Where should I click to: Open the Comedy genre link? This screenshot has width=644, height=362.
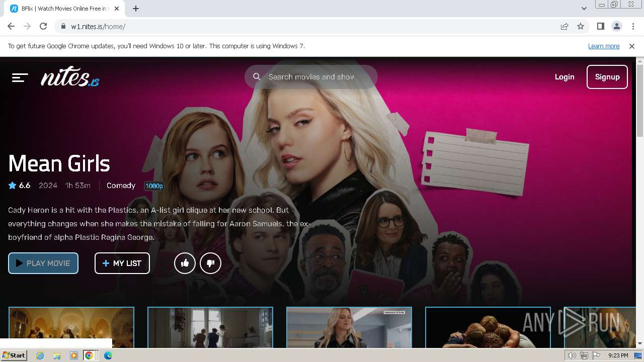click(121, 186)
